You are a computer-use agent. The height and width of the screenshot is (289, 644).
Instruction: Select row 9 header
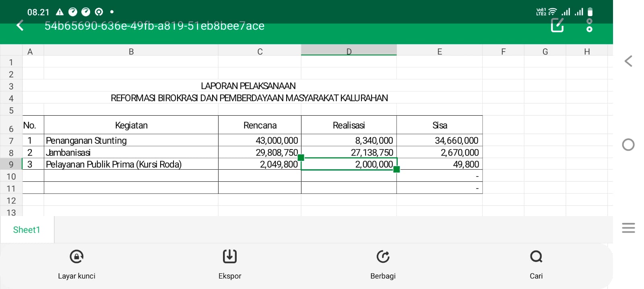click(x=11, y=164)
